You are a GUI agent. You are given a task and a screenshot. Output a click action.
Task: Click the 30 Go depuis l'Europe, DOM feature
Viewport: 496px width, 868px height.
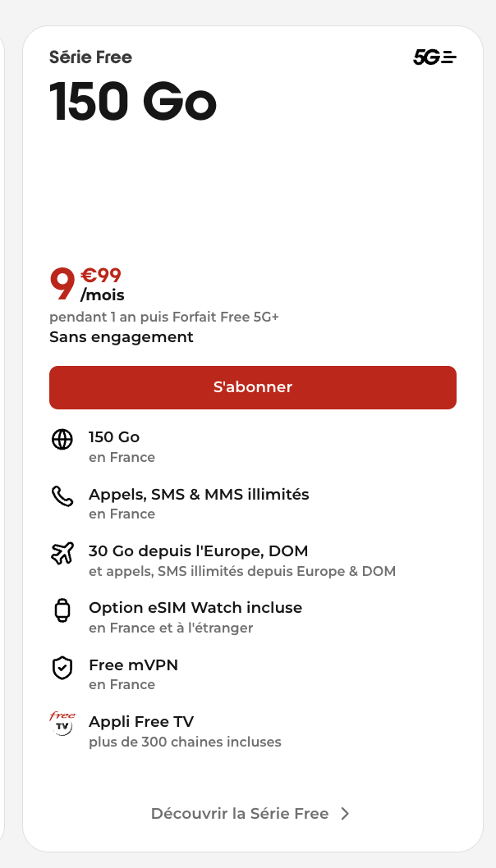point(199,551)
